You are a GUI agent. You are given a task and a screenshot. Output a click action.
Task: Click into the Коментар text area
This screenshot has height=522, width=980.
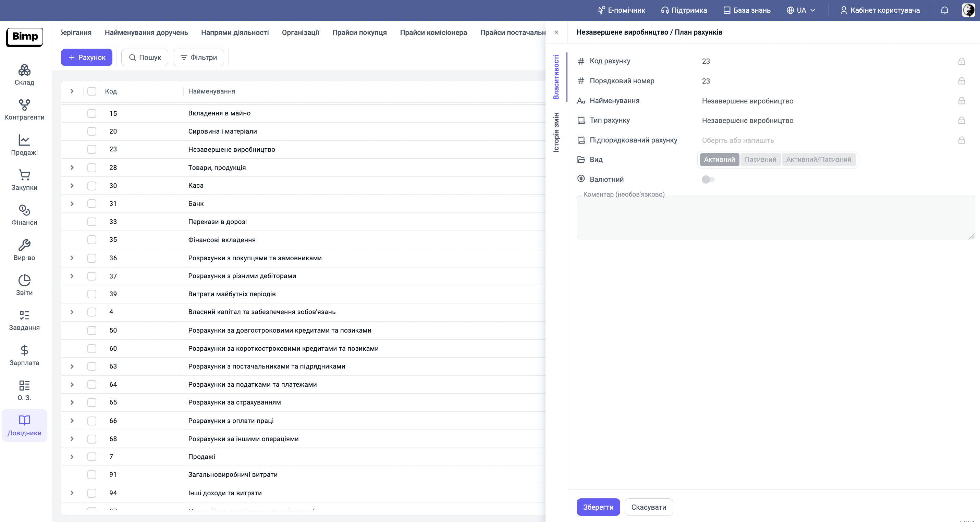(775, 217)
